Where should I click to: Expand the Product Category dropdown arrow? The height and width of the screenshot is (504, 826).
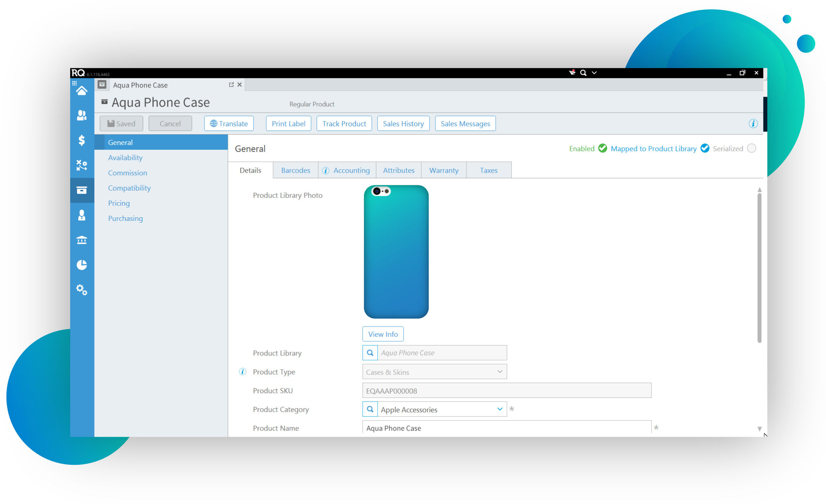(x=499, y=409)
